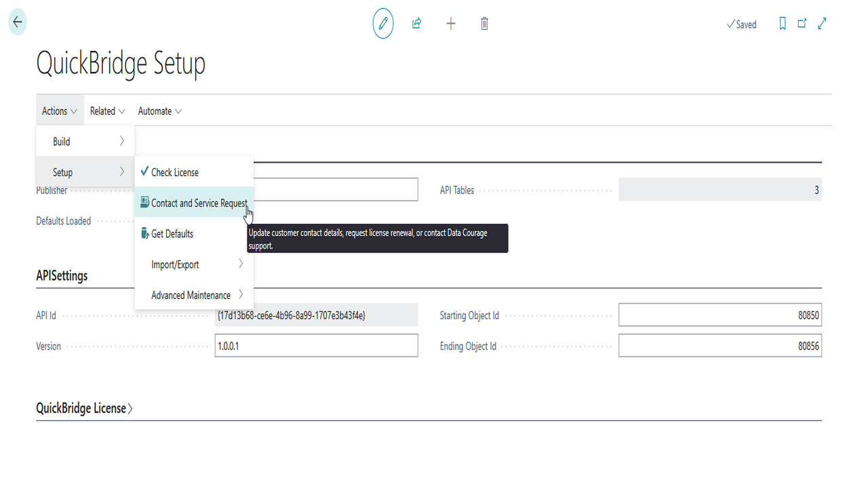Viewport: 868px width, 488px height.
Task: Click the API Tables value 3
Action: pyautogui.click(x=720, y=190)
